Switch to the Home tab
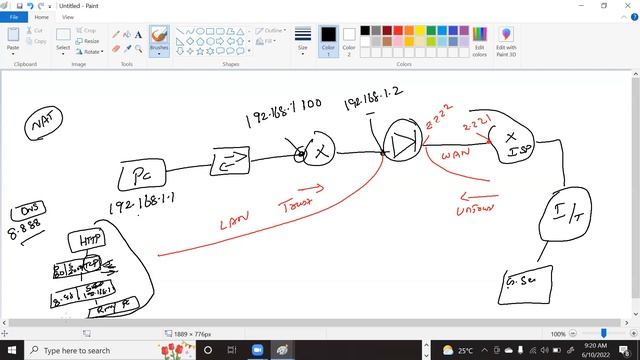 pos(42,17)
